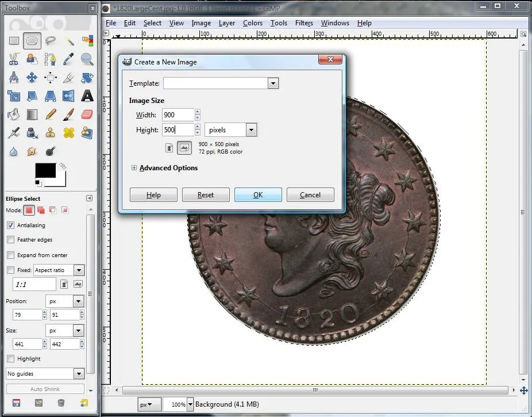This screenshot has width=532, height=417.
Task: Select the Text tool
Action: pyautogui.click(x=87, y=96)
